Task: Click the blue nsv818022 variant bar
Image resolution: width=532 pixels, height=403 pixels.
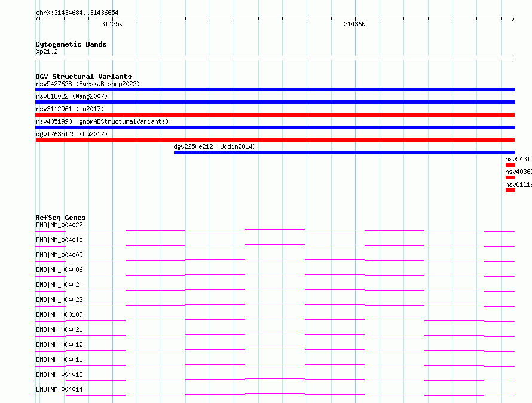Action: (x=275, y=102)
